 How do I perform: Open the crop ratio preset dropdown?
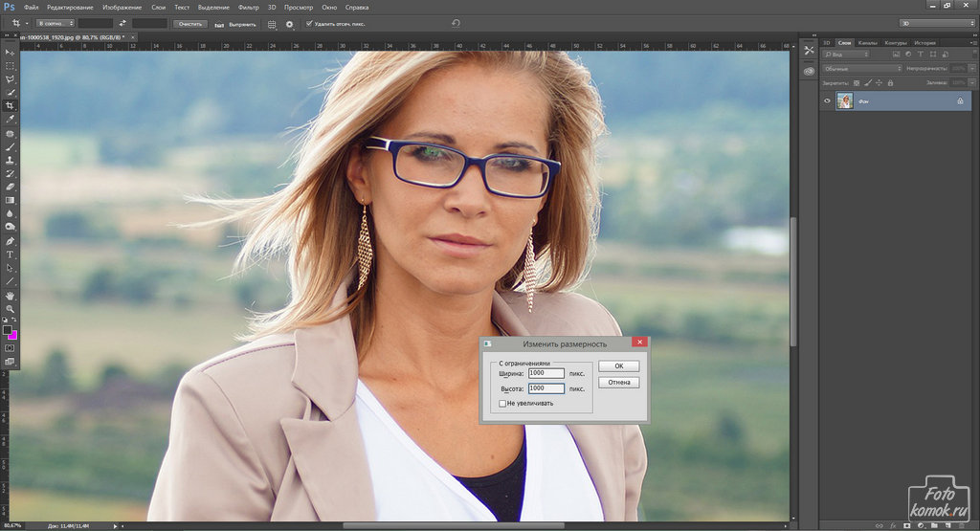(x=56, y=23)
